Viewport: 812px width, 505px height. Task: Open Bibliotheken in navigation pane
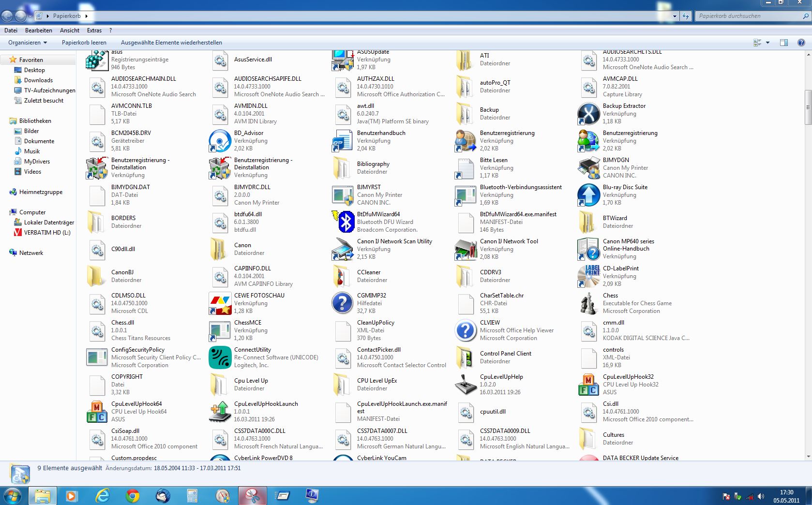pos(35,121)
